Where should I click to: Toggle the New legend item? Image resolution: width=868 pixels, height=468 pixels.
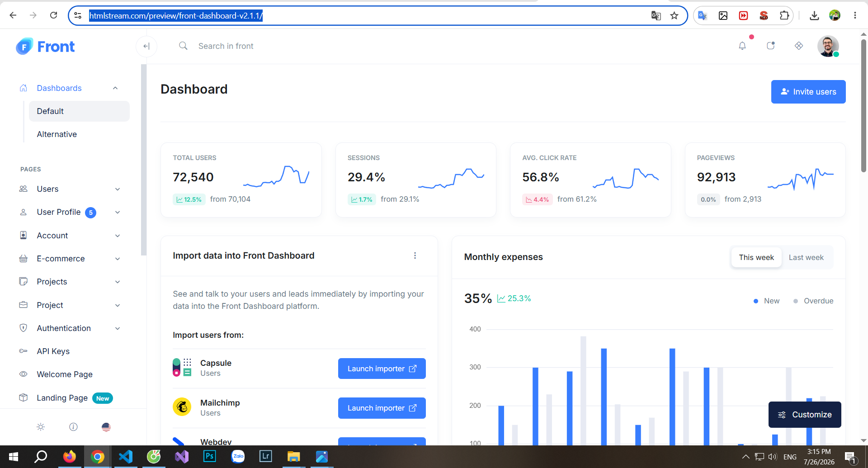[767, 301]
